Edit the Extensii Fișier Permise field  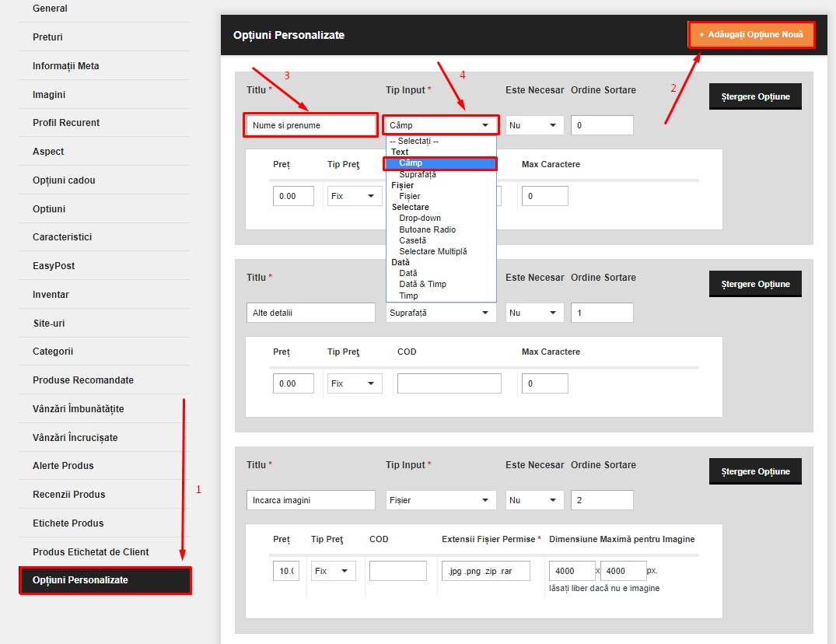(x=486, y=571)
